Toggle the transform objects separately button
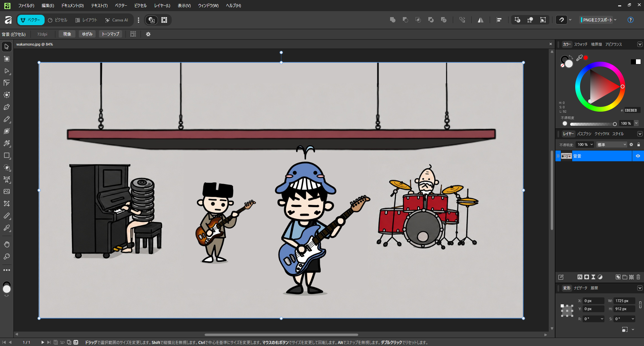The height and width of the screenshot is (346, 644). [x=517, y=20]
